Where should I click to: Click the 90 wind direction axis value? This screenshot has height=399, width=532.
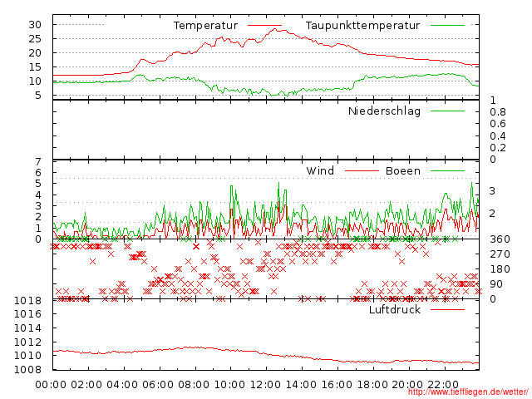(496, 284)
